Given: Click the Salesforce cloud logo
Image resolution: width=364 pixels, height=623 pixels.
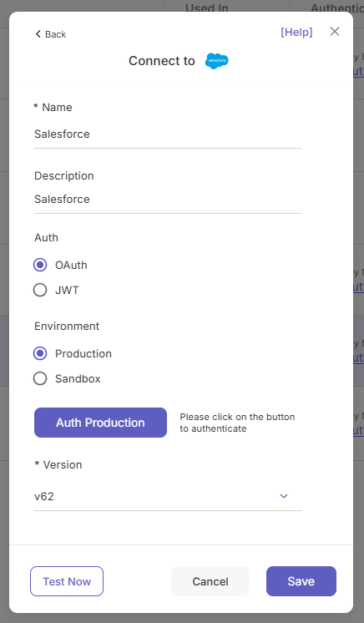Looking at the screenshot, I should [x=216, y=61].
